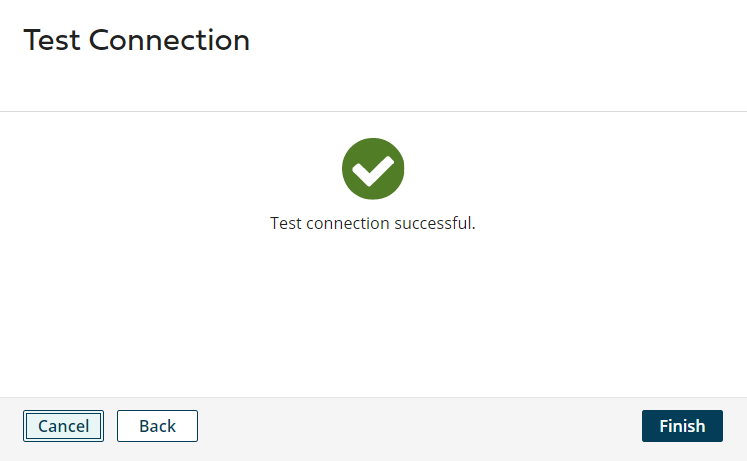Viewport: 747px width, 461px height.
Task: Hit the white outlined Back button
Action: coord(157,426)
